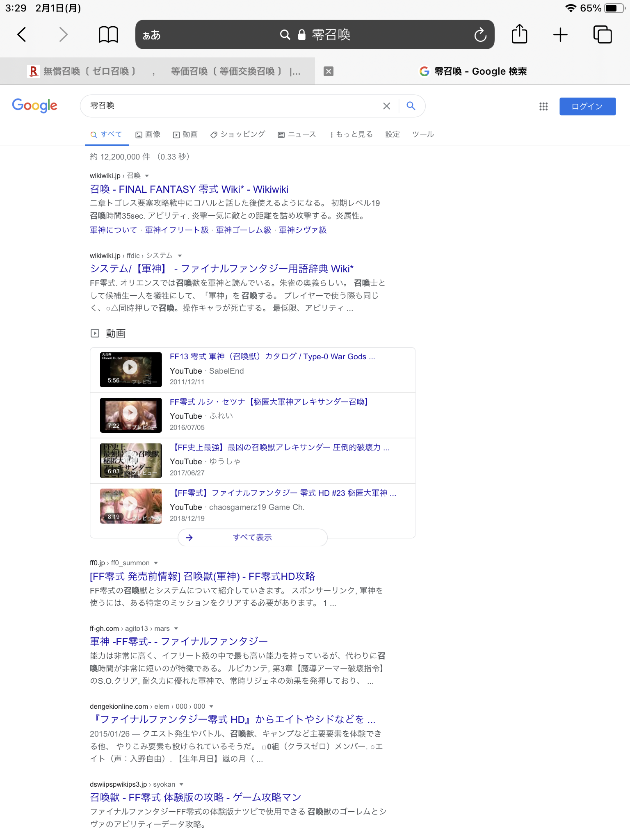
Task: Switch to the 無償召喚 Rakuten tab
Action: click(x=157, y=71)
